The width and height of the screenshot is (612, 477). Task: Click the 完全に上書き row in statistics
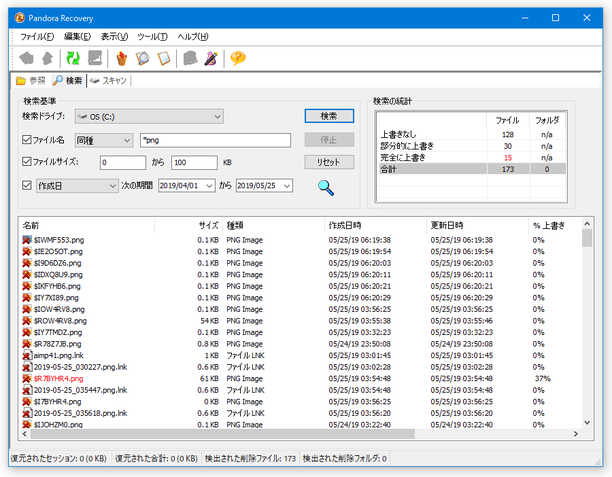pyautogui.click(x=471, y=158)
